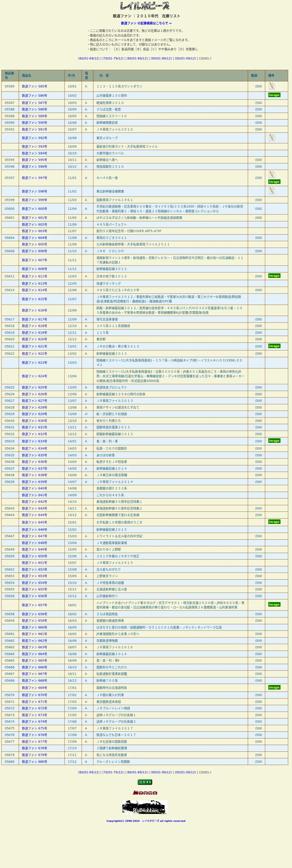This screenshot has width=292, height=868.
Task: Go to (80/01-89/12) in bottom navigation
Action: [137, 772]
